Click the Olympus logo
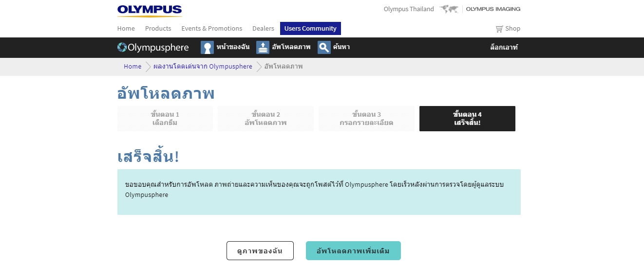The width and height of the screenshot is (644, 265). [150, 11]
